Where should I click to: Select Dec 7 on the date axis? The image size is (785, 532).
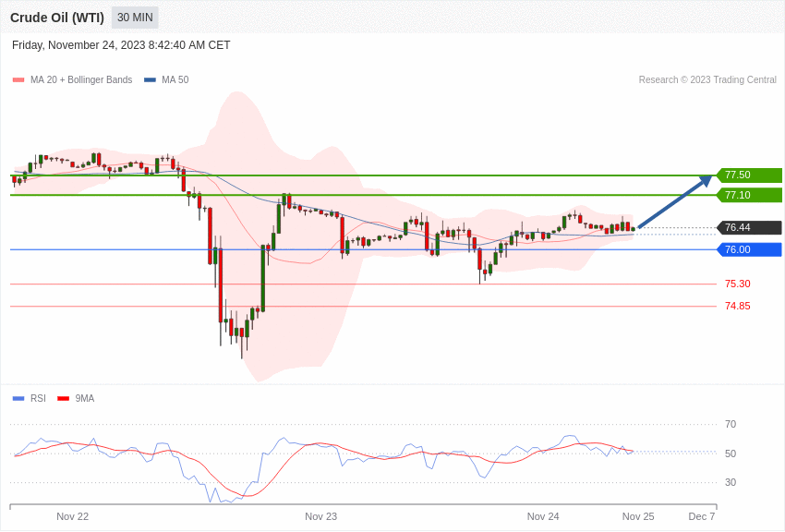(702, 516)
